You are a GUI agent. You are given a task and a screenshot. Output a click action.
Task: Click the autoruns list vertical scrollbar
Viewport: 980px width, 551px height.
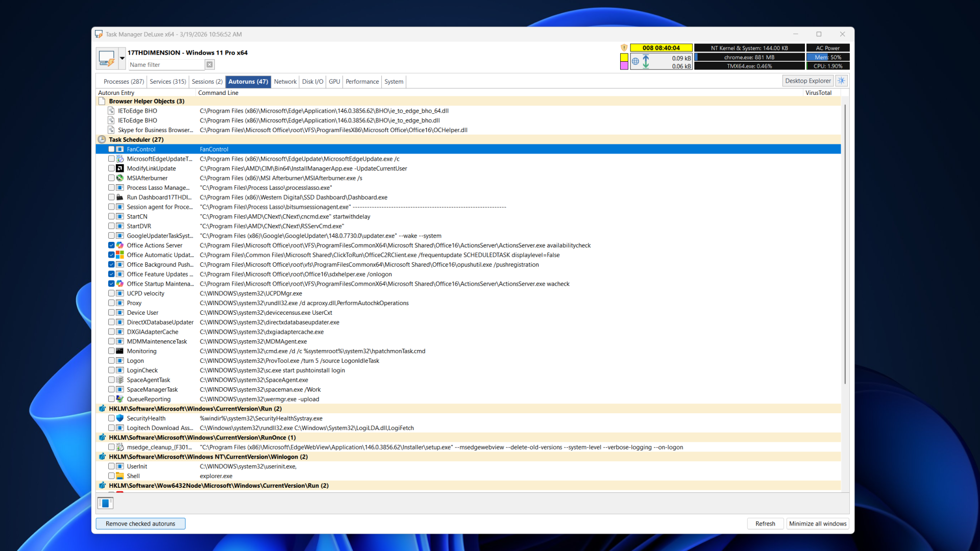(845, 245)
